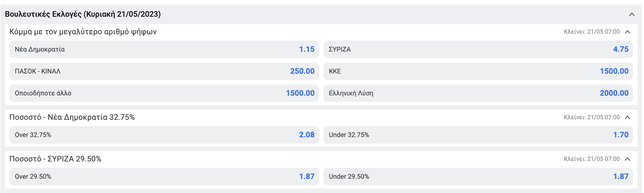
Task: Select Over 29.50% at 1.87
Action: 164,177
